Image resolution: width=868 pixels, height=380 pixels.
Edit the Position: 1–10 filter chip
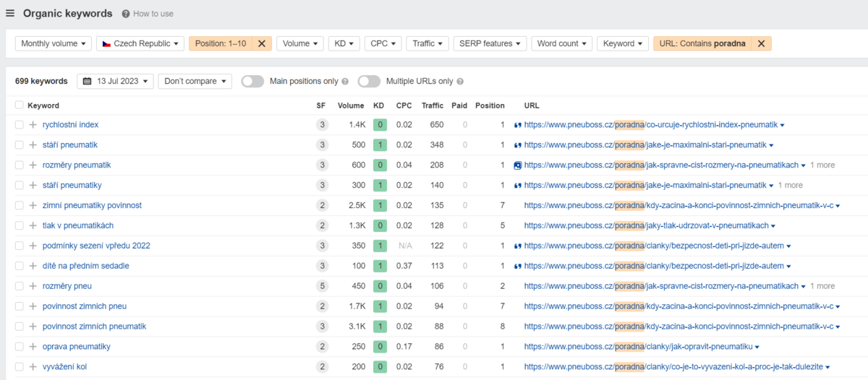click(x=221, y=43)
